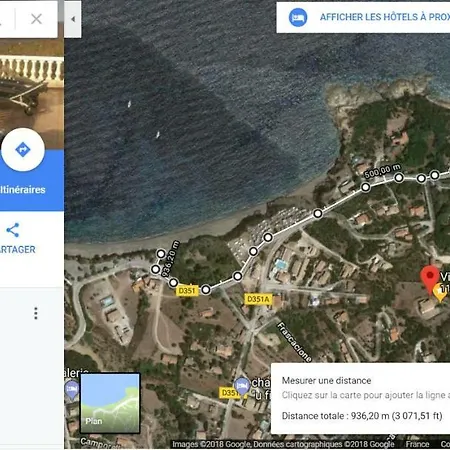Select the hotel marker near D351 label
Viewport: 450px width, 450px height.
pos(242,386)
